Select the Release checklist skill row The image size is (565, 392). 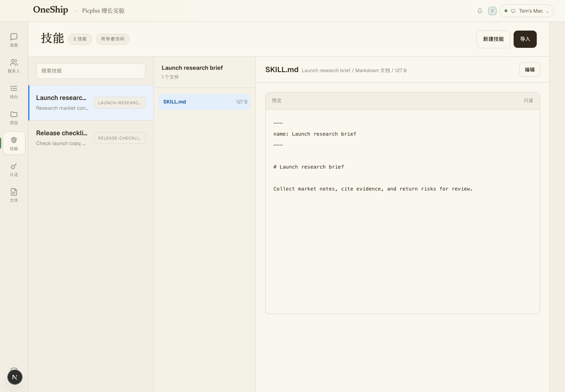91,138
